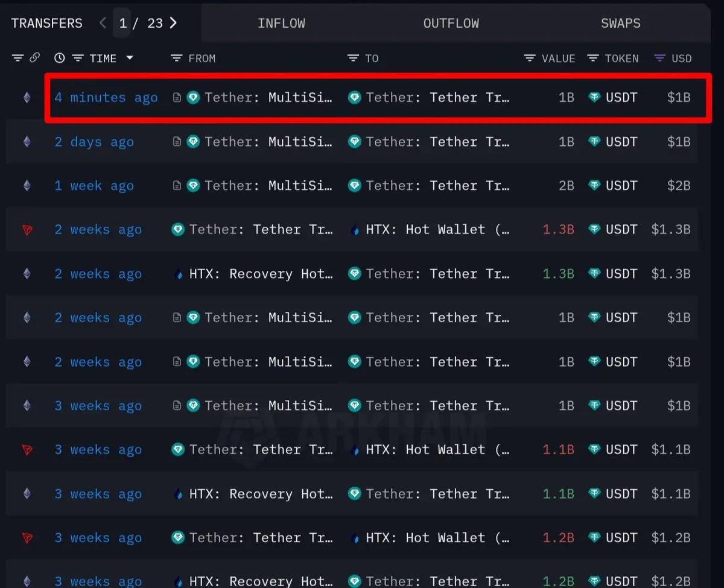Click USDT token label in 2 days ago row
This screenshot has width=724, height=588.
pyautogui.click(x=621, y=142)
